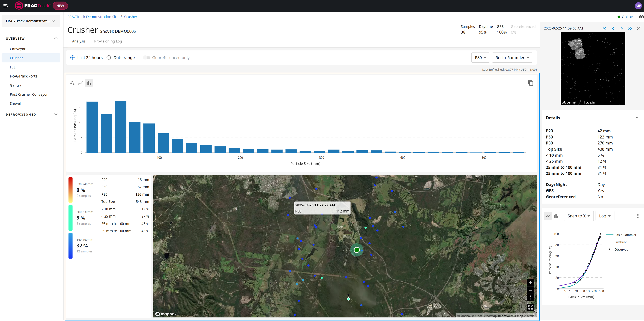
Task: Click the FRAGTrack logo
Action: (32, 6)
